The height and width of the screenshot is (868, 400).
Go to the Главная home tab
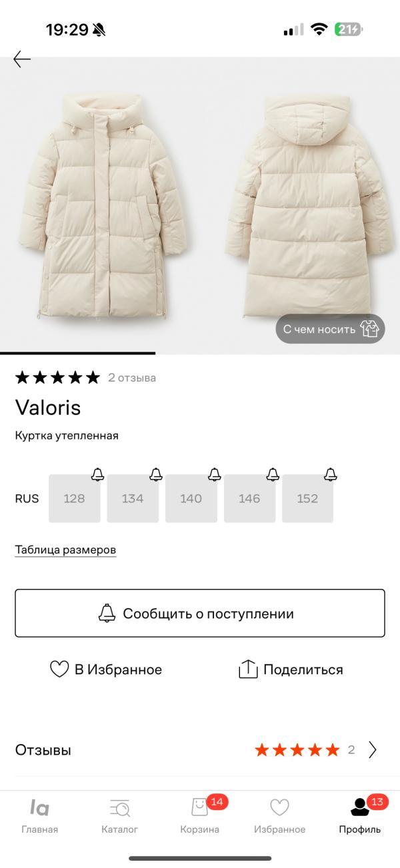[40, 815]
